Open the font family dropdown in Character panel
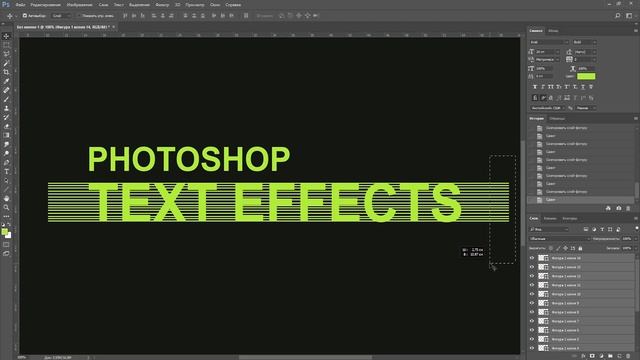This screenshot has height=360, width=640. tap(549, 42)
